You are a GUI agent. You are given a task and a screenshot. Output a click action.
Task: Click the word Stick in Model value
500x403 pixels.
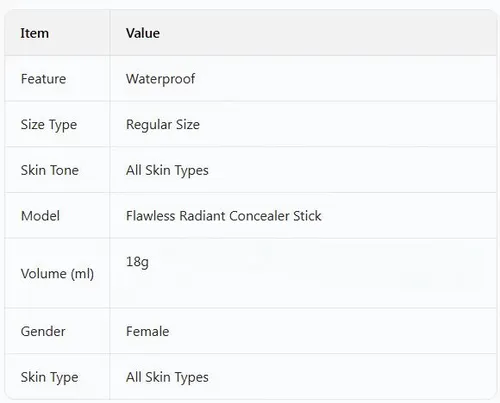click(x=307, y=216)
